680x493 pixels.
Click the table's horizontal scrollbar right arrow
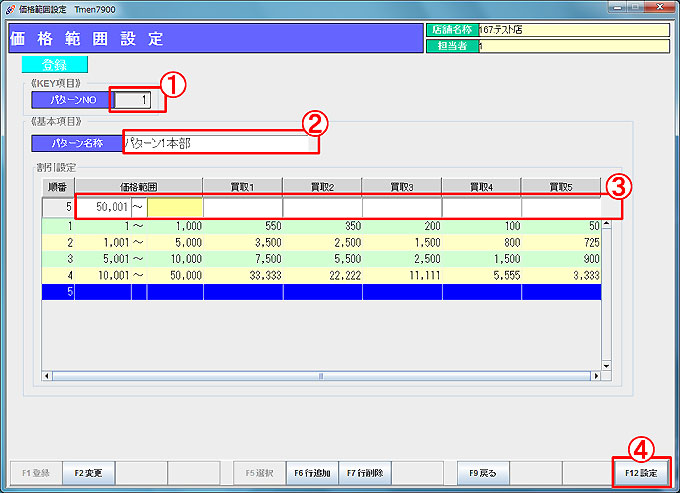click(x=596, y=376)
